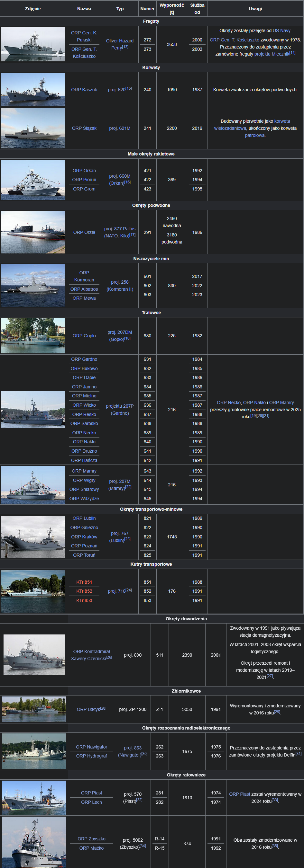The width and height of the screenshot is (304, 868).
Task: Open the ORP Śniardwy link
Action: click(x=84, y=489)
